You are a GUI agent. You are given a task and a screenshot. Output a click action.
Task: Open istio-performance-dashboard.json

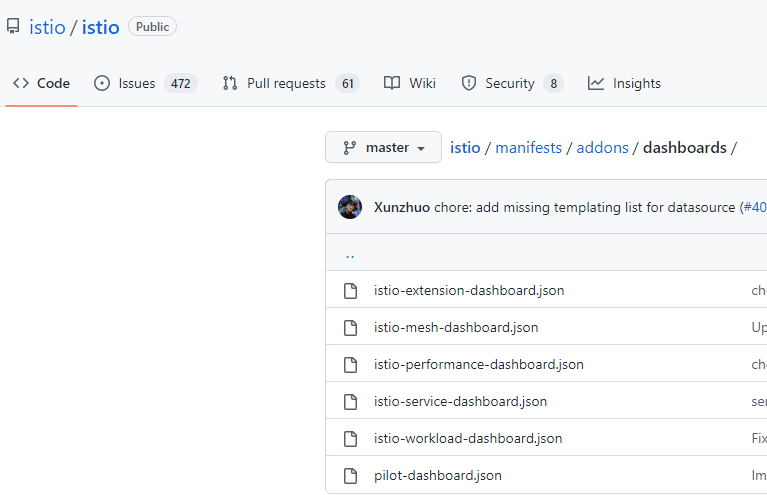pos(478,364)
